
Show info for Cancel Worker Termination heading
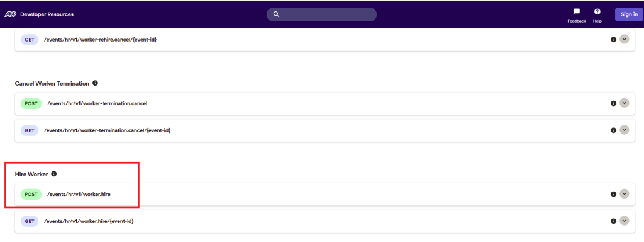(x=96, y=83)
